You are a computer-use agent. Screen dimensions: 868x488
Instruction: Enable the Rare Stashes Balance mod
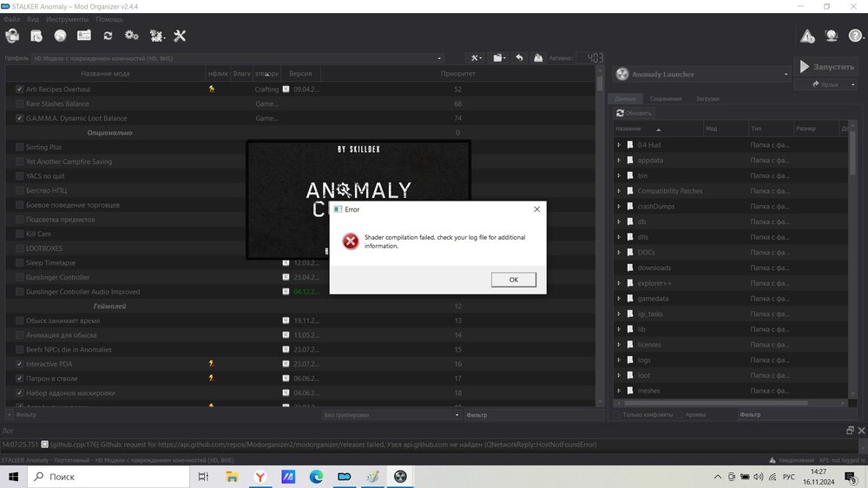point(19,103)
